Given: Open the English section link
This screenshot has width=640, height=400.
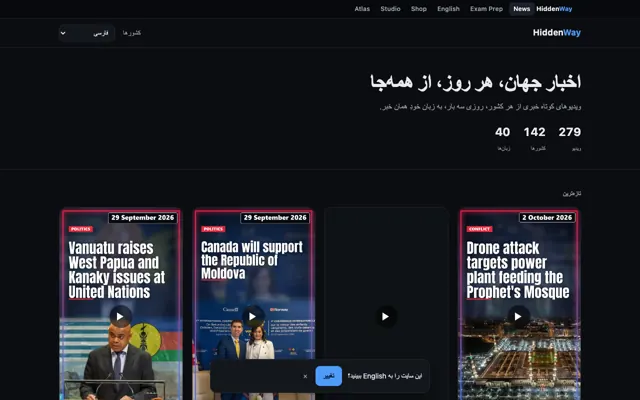Looking at the screenshot, I should click(448, 9).
